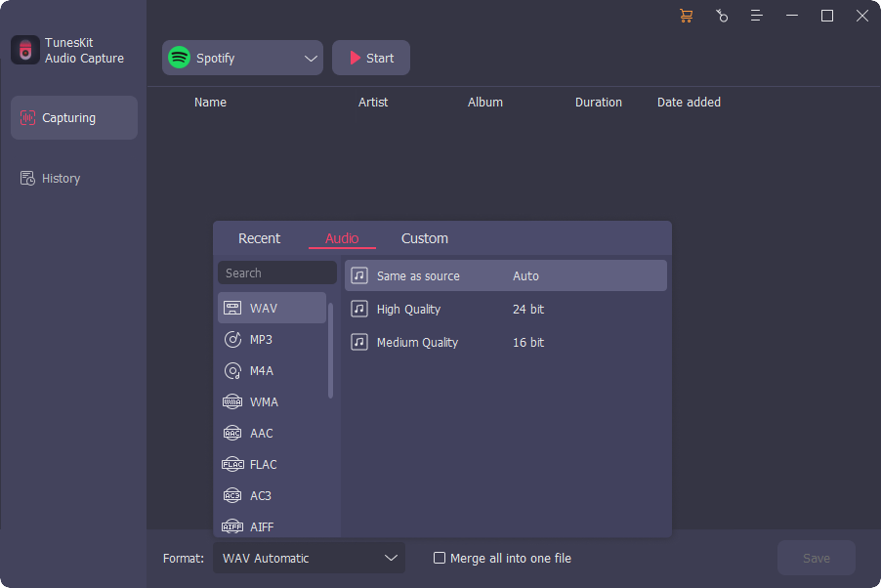Enable Merge all into one file
This screenshot has width=881, height=588.
click(x=440, y=559)
